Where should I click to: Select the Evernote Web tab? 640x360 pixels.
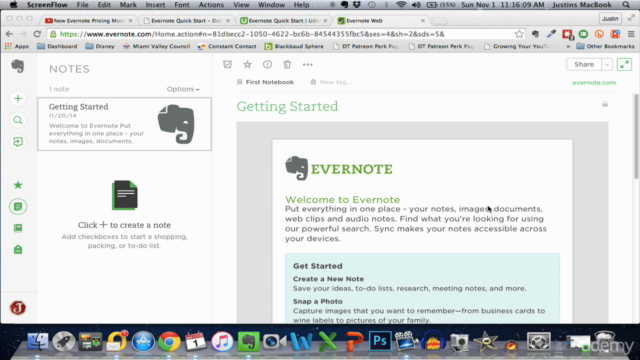point(382,20)
